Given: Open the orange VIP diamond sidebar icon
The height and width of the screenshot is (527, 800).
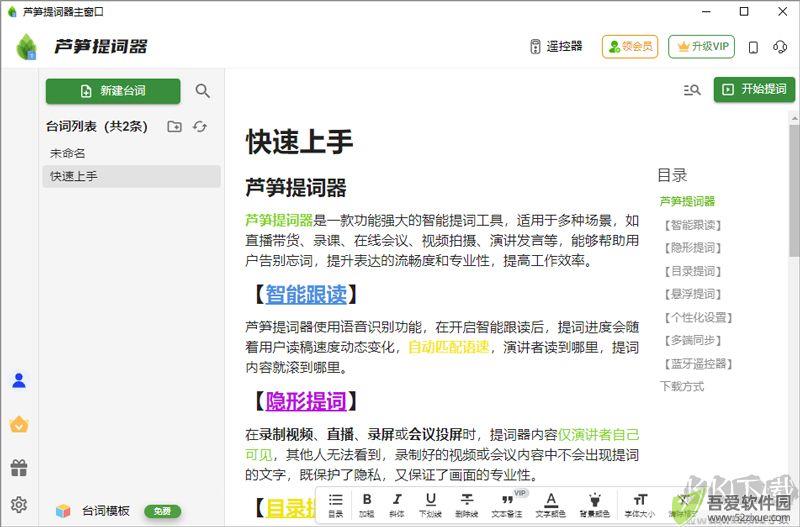Looking at the screenshot, I should (19, 424).
